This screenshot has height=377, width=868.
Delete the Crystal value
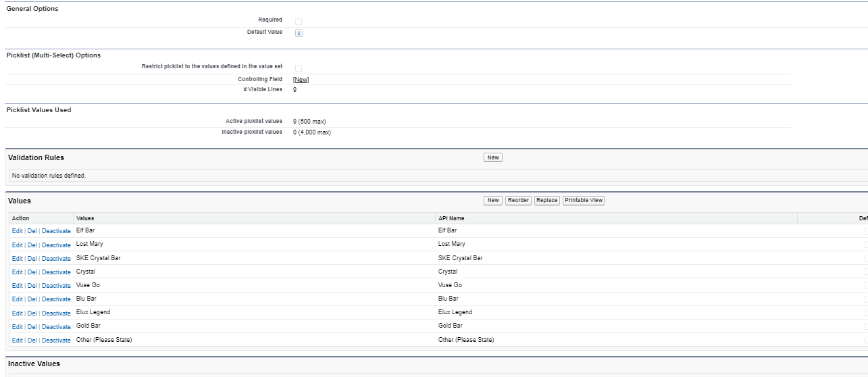click(x=32, y=272)
